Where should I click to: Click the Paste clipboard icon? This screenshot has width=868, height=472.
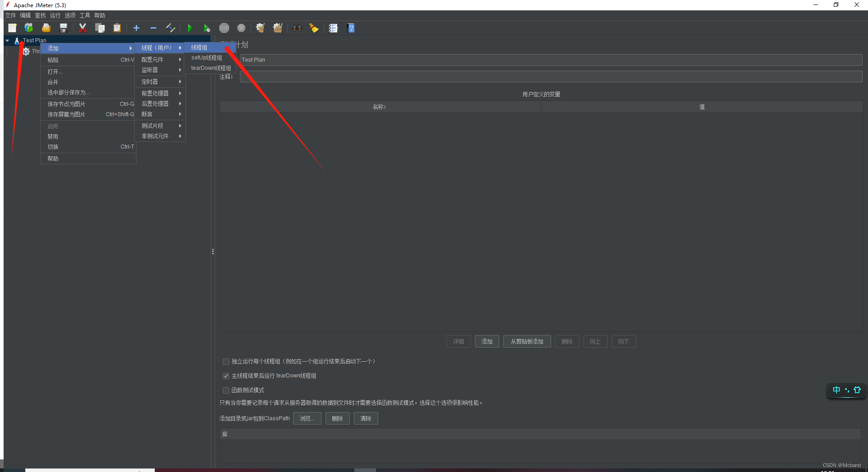coord(117,28)
